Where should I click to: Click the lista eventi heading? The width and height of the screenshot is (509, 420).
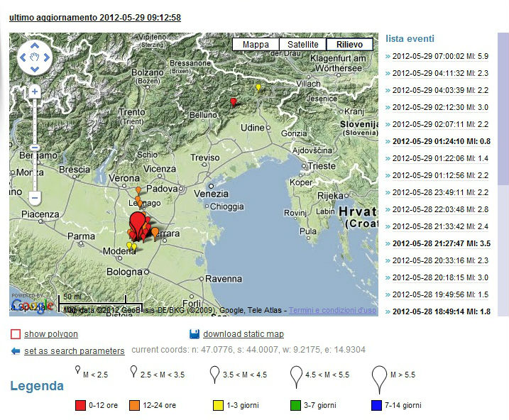click(410, 38)
